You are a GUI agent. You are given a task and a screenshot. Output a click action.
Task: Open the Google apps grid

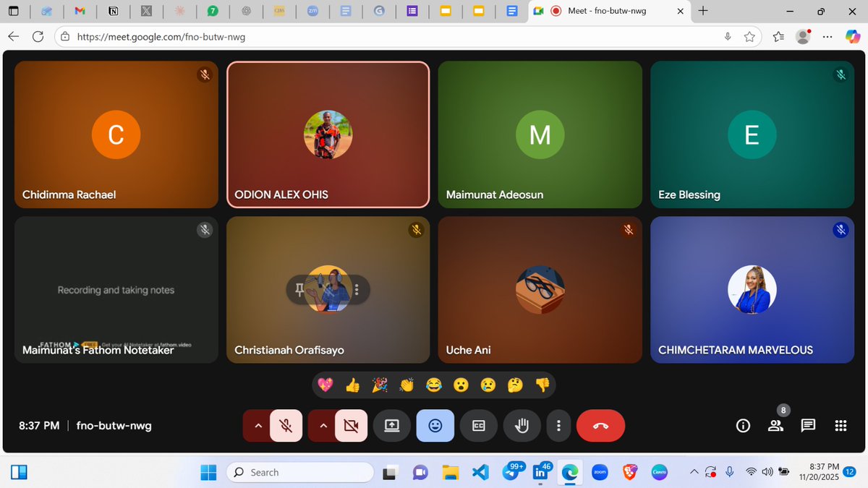tap(841, 426)
